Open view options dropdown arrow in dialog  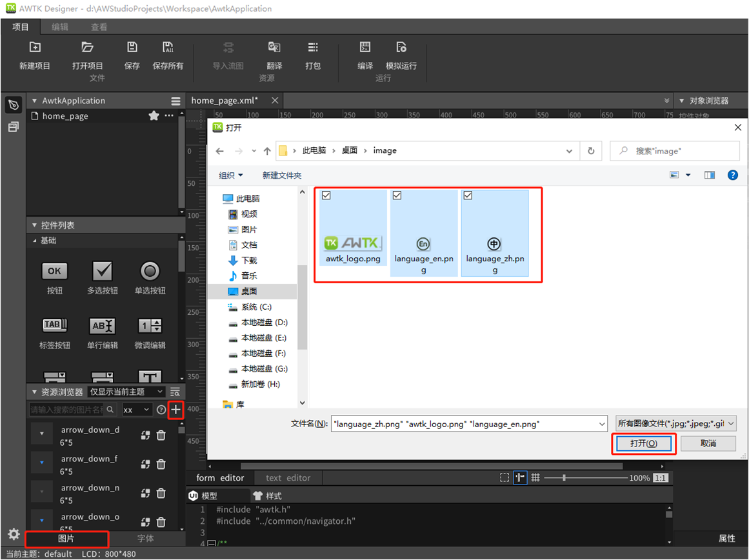point(688,175)
